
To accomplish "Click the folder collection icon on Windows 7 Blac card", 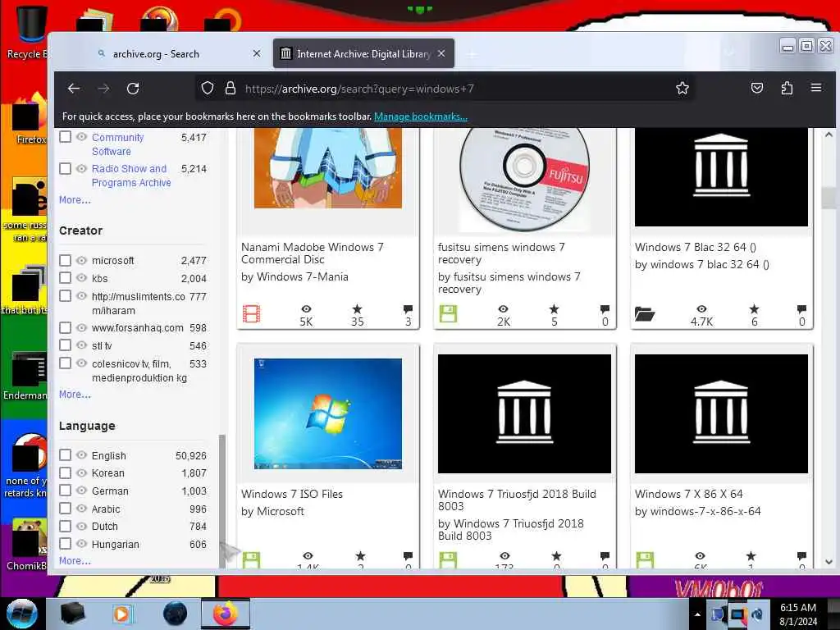I will (x=645, y=313).
